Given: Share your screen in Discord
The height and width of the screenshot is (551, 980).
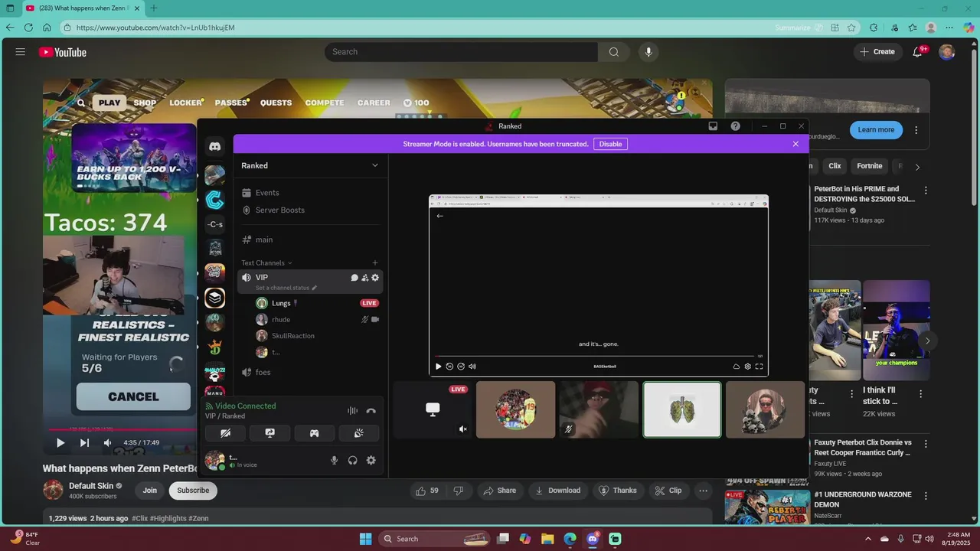Looking at the screenshot, I should 269,433.
